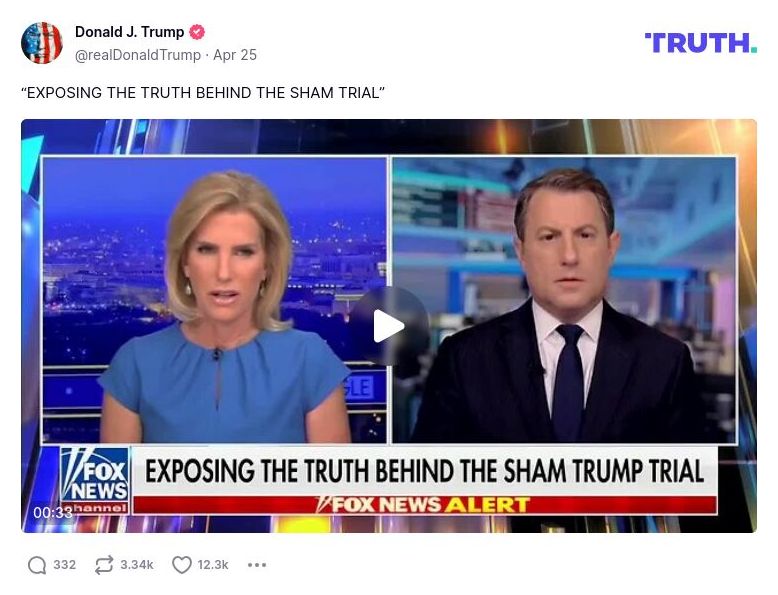778x595 pixels.
Task: Play the video with the center play button
Action: pos(389,326)
